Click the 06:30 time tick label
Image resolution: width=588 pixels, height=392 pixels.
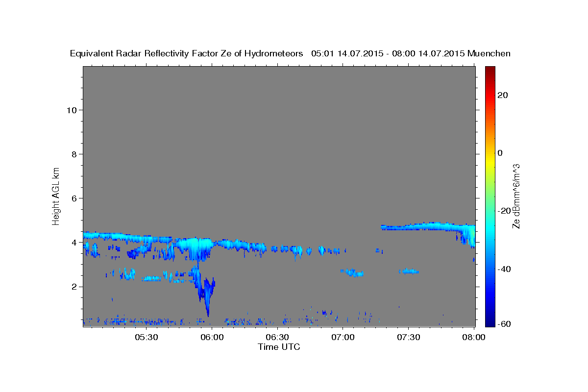[277, 337]
